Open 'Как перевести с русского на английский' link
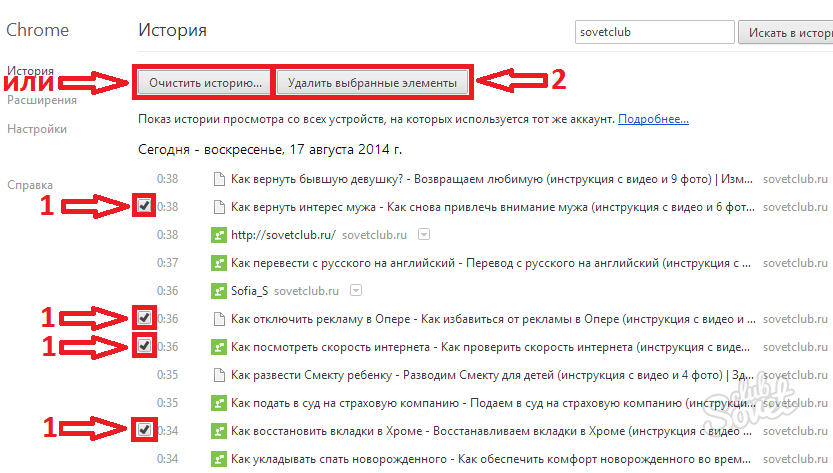This screenshot has width=833, height=473. coord(491,263)
